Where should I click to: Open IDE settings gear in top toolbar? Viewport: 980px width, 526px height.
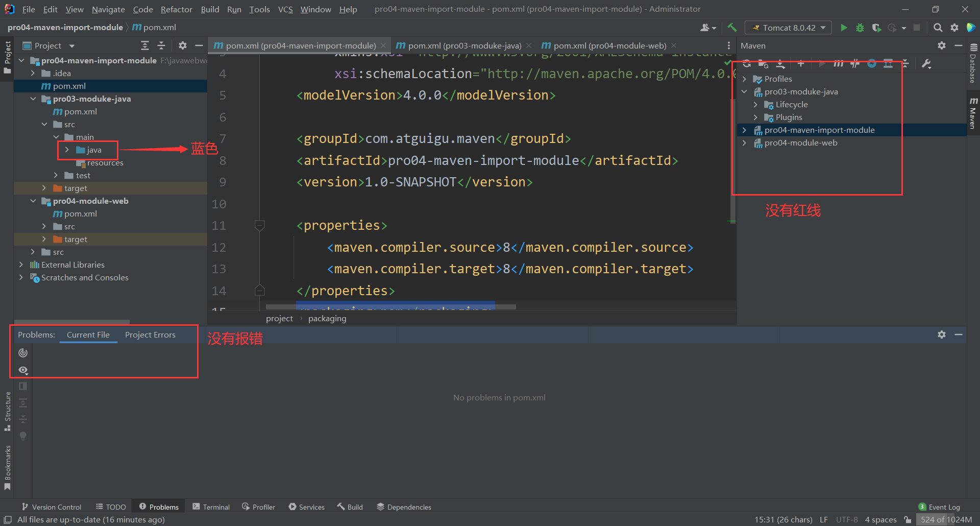tap(954, 28)
